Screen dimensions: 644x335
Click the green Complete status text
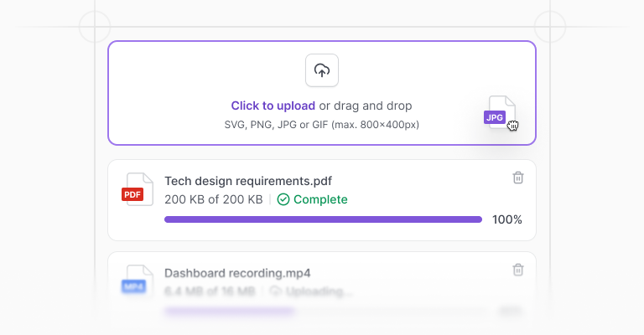[x=320, y=199]
